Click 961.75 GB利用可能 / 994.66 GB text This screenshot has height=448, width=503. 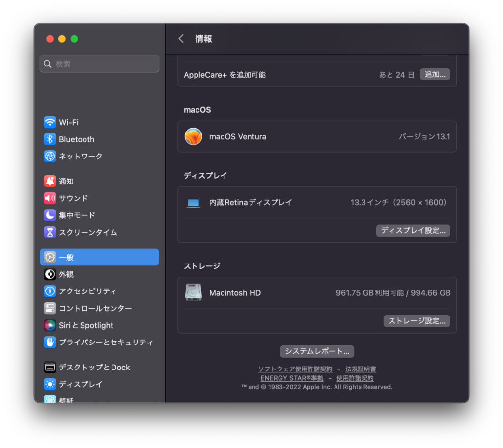point(393,293)
